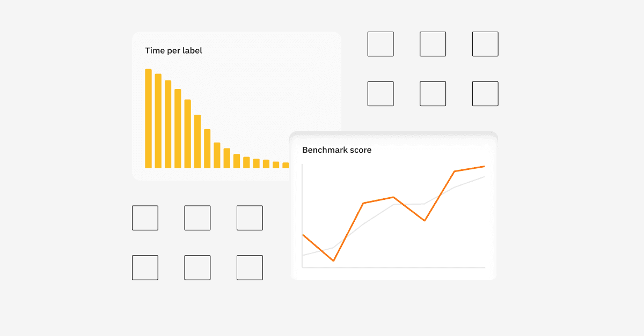Tick the bottom-right box in the lower-left grid
Screen dimensions: 644x336
250,267
